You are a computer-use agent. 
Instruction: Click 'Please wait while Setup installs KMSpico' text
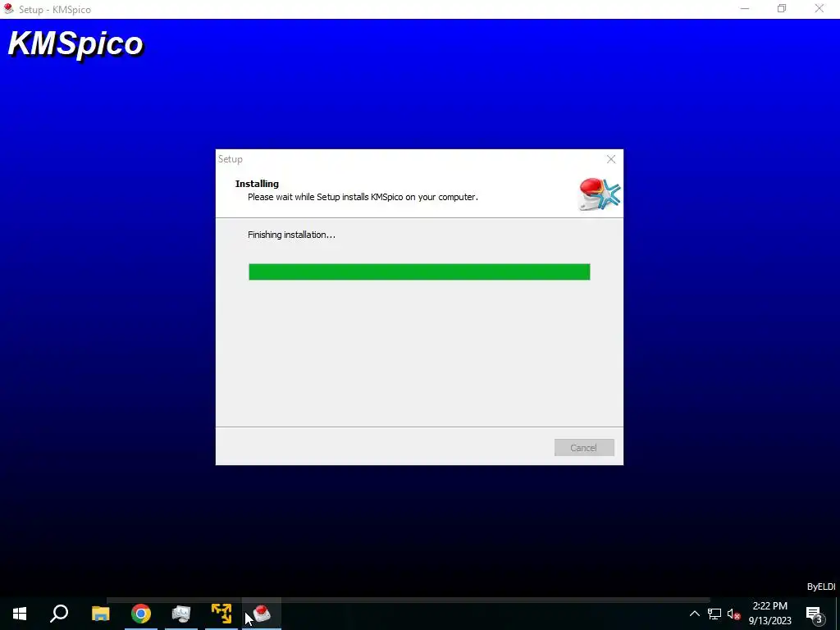coord(363,197)
